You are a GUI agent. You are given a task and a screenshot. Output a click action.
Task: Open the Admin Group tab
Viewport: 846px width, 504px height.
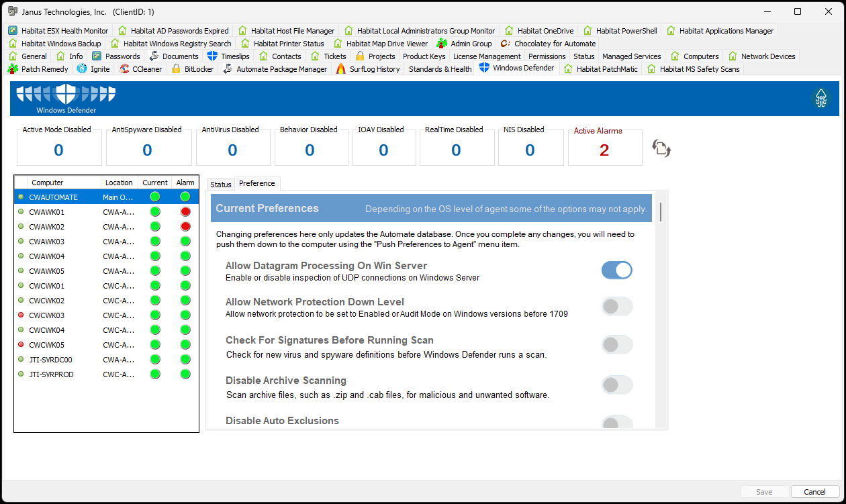pyautogui.click(x=465, y=44)
